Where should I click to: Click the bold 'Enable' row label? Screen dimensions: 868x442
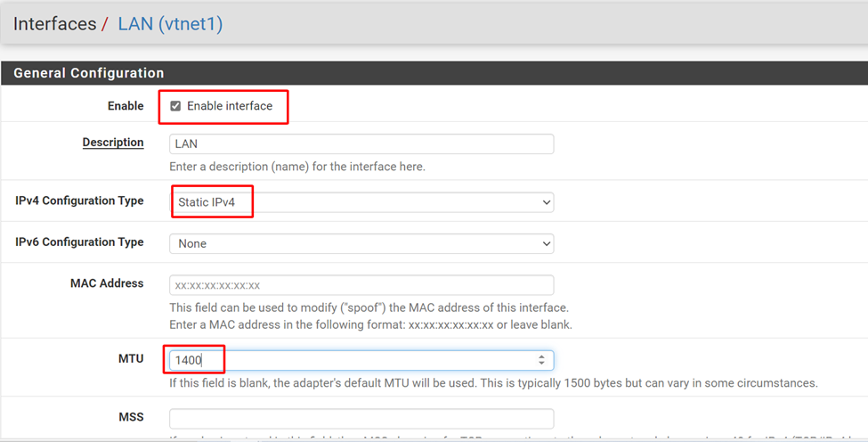tap(126, 106)
